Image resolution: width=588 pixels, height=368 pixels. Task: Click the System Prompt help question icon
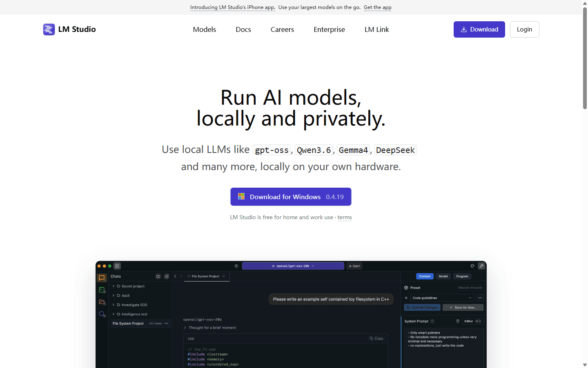432,321
